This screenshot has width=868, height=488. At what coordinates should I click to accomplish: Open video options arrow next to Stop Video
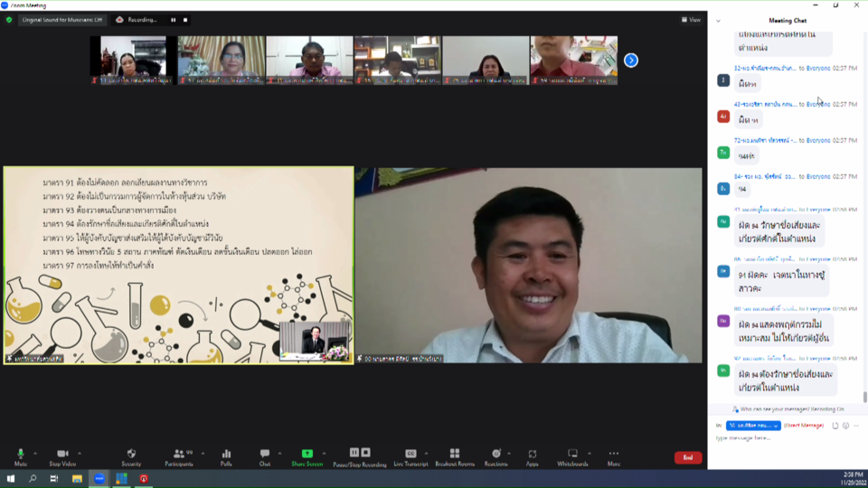(80, 454)
